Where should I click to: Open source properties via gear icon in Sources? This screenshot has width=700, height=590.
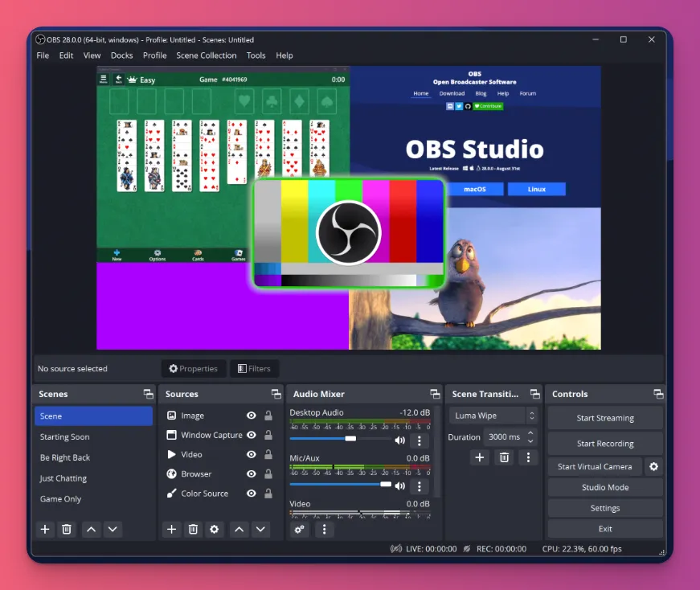pos(214,530)
